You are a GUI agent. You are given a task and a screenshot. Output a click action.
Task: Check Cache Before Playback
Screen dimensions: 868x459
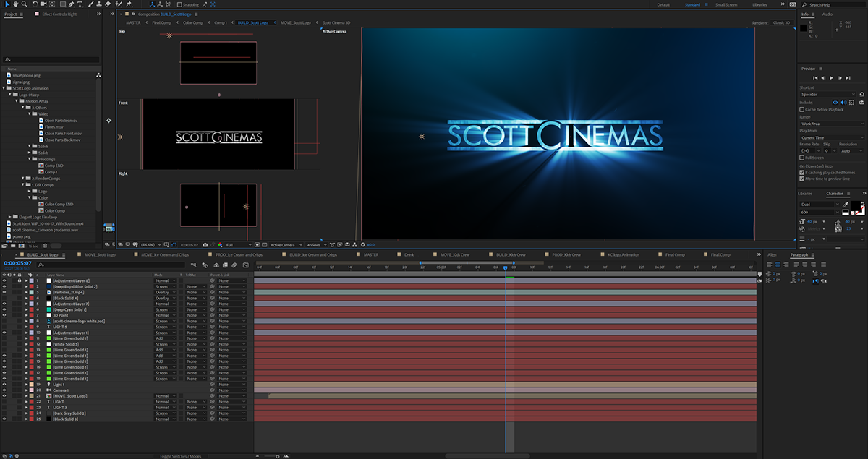[801, 110]
